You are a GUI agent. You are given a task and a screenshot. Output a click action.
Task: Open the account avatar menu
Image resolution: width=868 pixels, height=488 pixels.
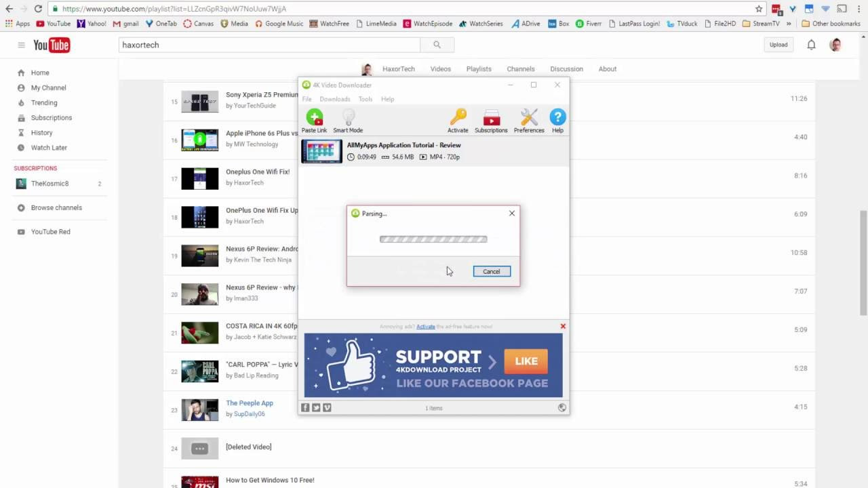(x=835, y=45)
